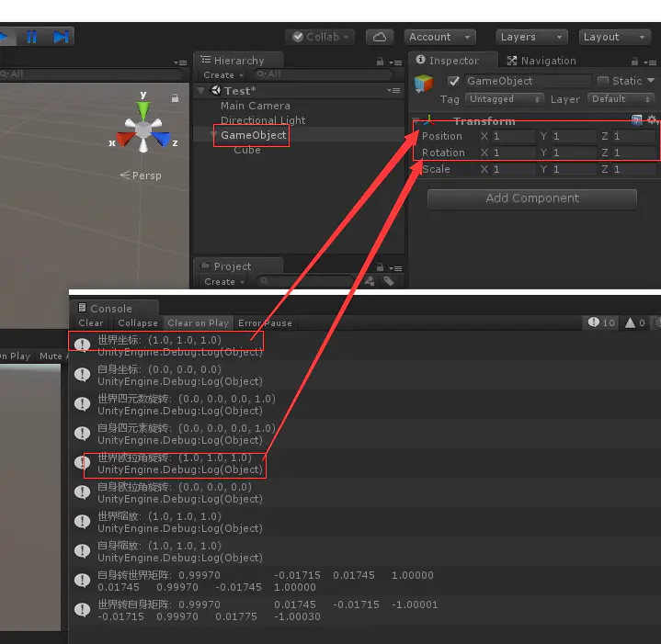Click the Inspector panel lock icon
Viewport: 661px width, 644px height.
click(x=634, y=62)
